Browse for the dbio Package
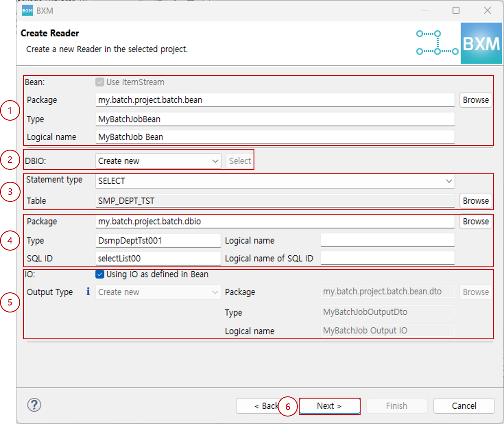This screenshot has height=424, width=504. pos(475,221)
